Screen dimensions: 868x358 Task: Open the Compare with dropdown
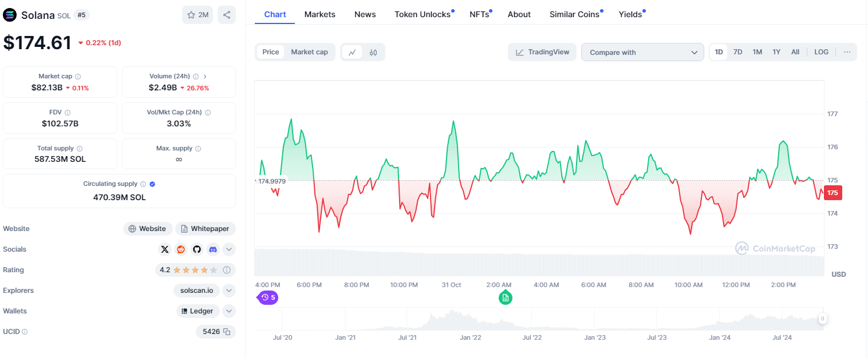(x=642, y=51)
